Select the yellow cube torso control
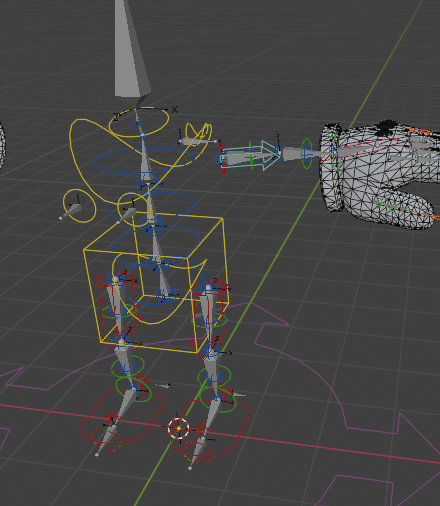This screenshot has height=506, width=440. click(156, 282)
